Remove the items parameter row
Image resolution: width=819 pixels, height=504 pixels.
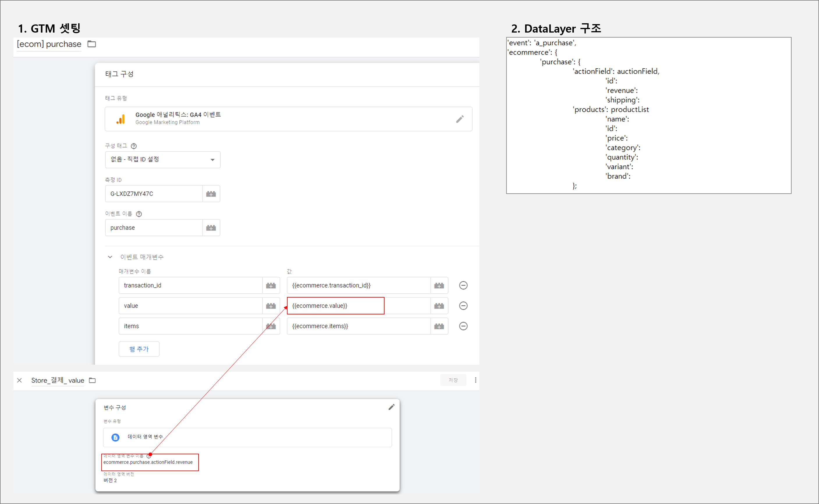[463, 326]
